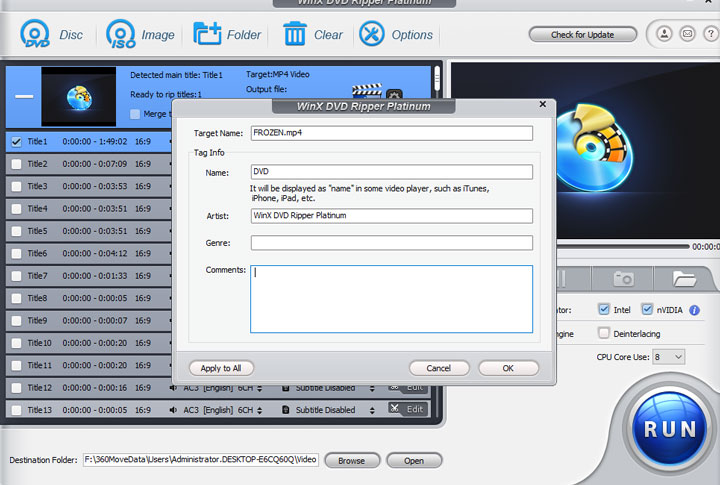Check the Title6 checkbox

[x=16, y=254]
